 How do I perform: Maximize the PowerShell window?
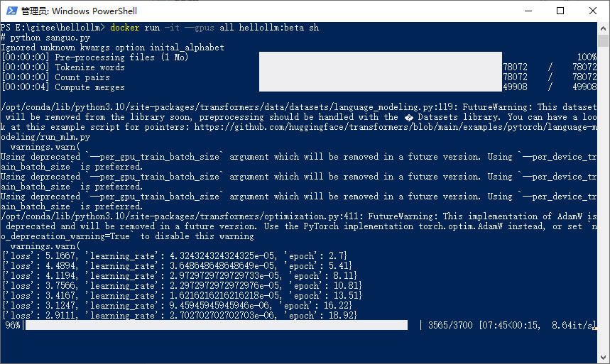click(x=560, y=11)
